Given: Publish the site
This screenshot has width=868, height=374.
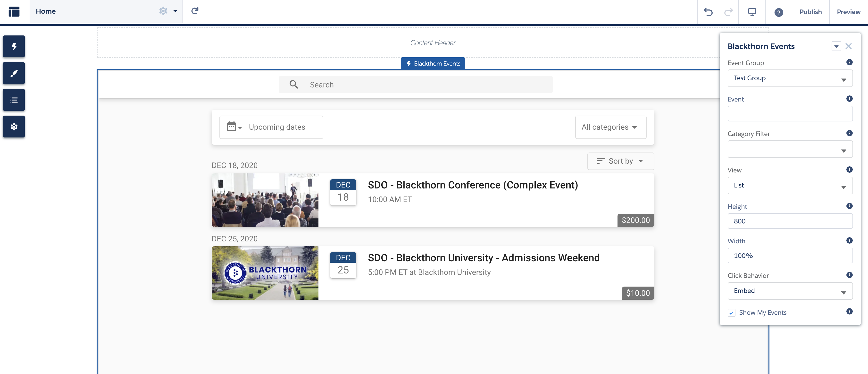Looking at the screenshot, I should tap(810, 12).
